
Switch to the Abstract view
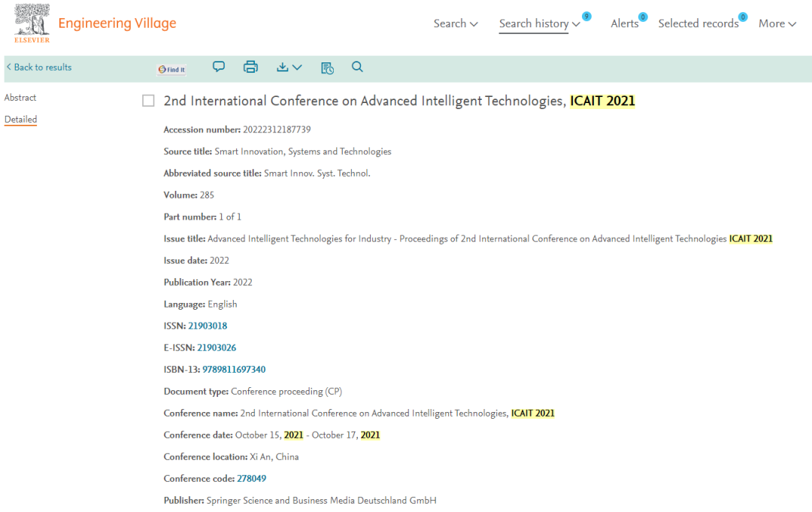pyautogui.click(x=20, y=98)
